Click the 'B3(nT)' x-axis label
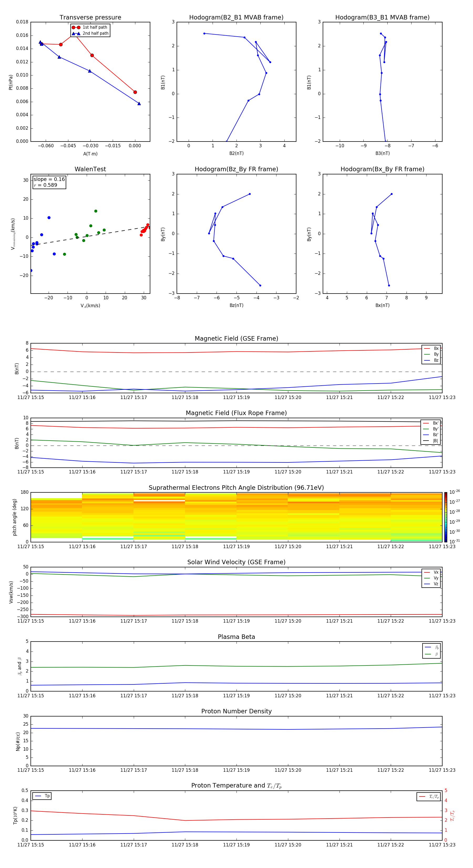Image resolution: width=473 pixels, height=868 pixels. 382,153
